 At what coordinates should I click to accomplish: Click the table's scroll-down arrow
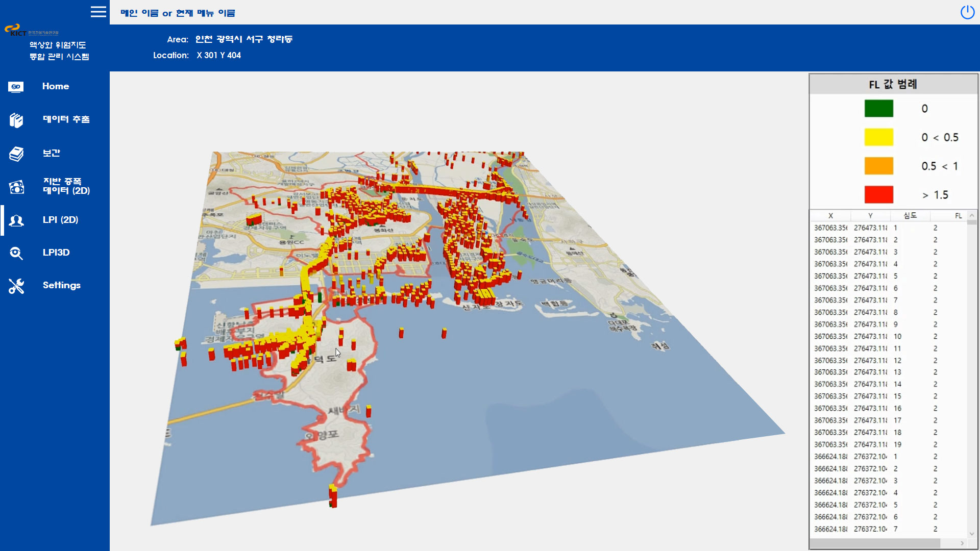pos(972,534)
